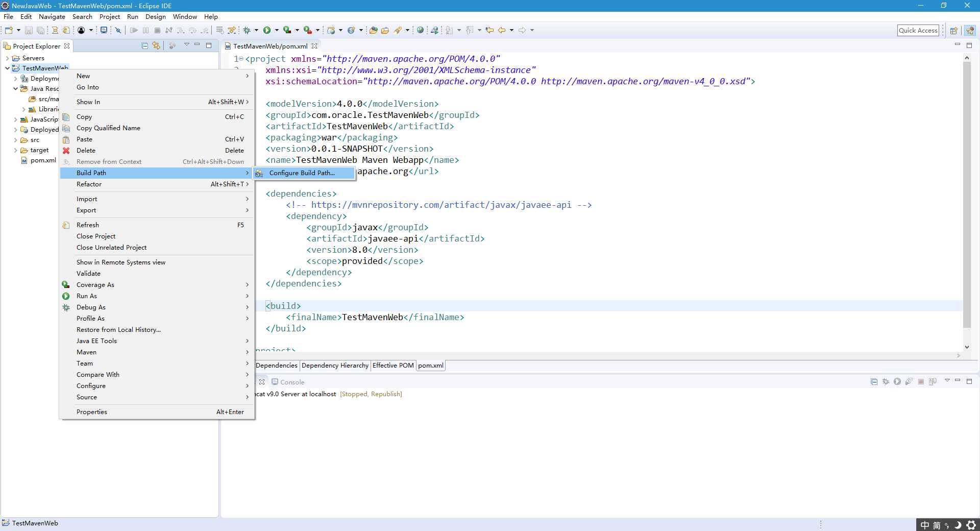
Task: Open dropdown arrow next to Debug button
Action: coord(256,30)
